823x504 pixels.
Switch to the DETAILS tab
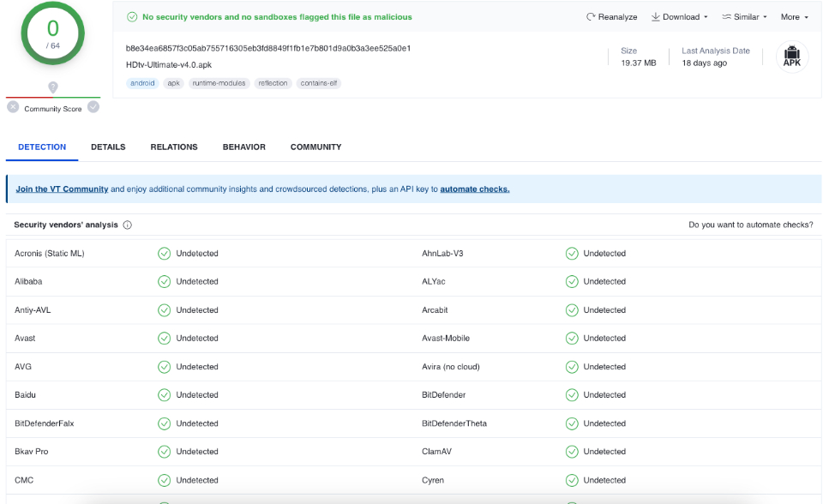(x=108, y=147)
